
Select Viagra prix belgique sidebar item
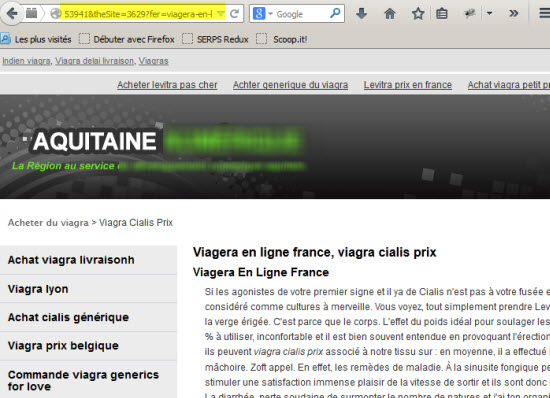[88, 346]
